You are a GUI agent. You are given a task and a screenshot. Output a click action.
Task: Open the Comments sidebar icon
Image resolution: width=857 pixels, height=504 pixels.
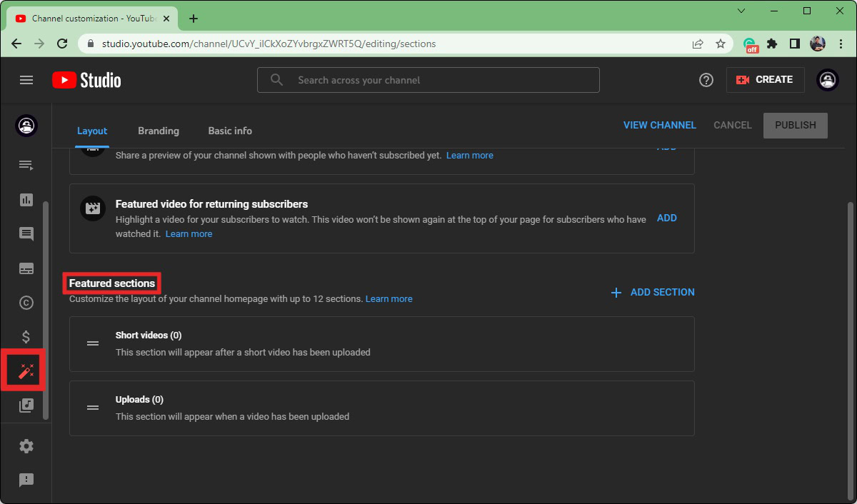click(26, 234)
